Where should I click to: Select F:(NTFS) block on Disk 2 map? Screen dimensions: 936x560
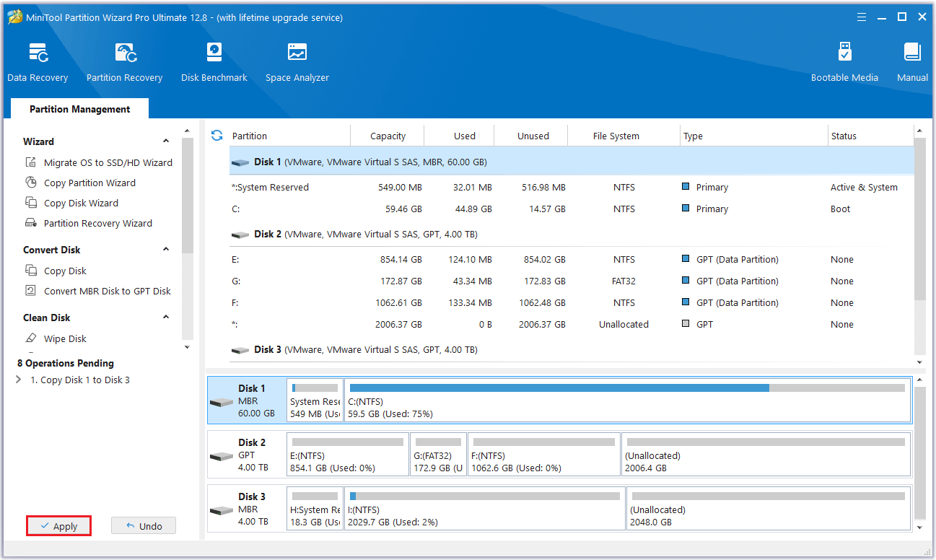coord(544,454)
